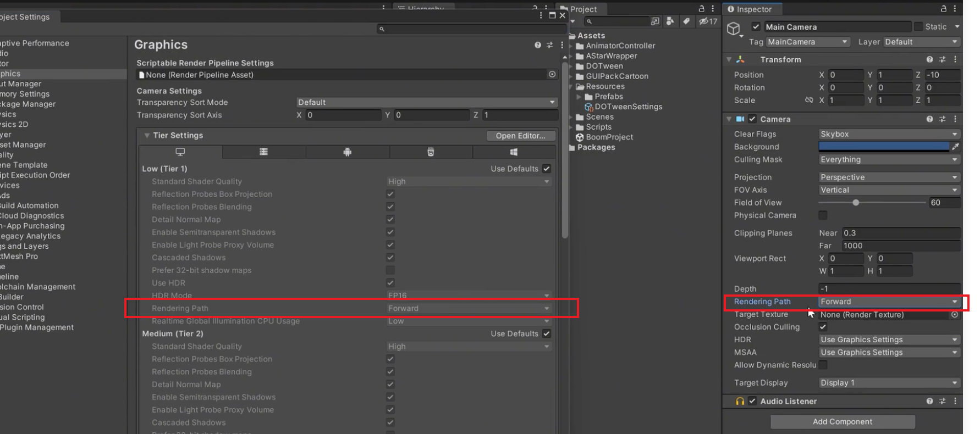Click the Search by Label tag icon
980x434 pixels.
click(x=686, y=21)
